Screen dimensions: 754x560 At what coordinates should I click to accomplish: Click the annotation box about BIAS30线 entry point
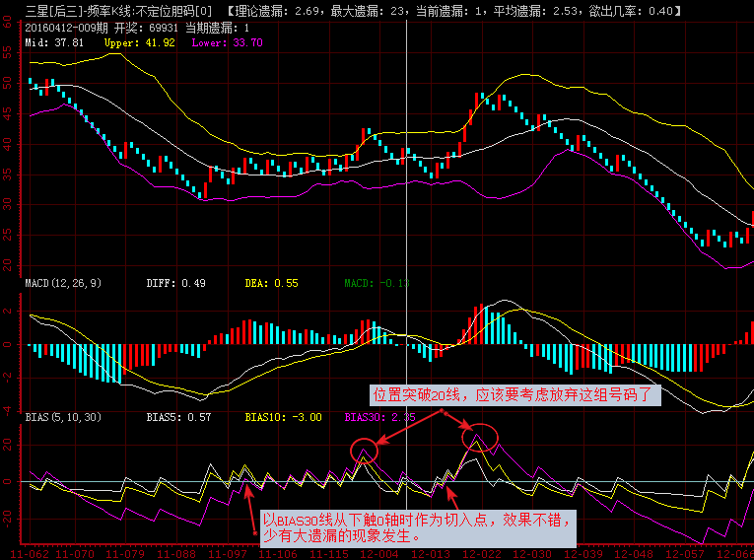(x=416, y=527)
